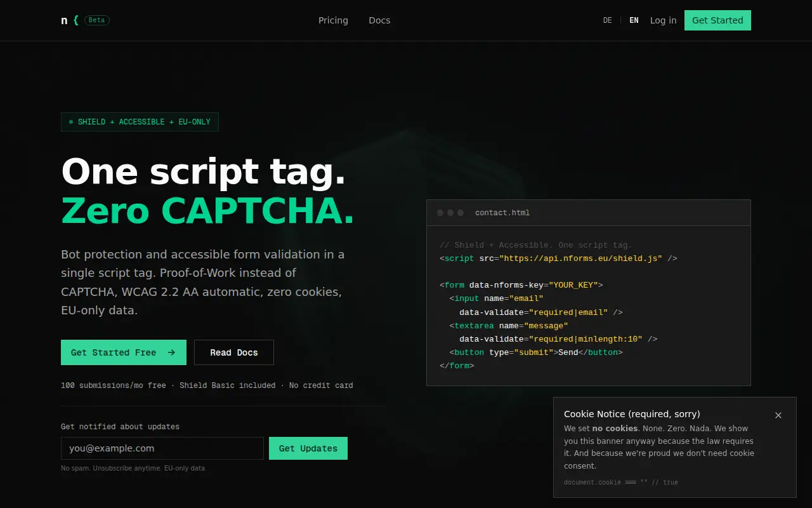Click the YOUR_KEY value in code
812x508 pixels.
click(573, 285)
